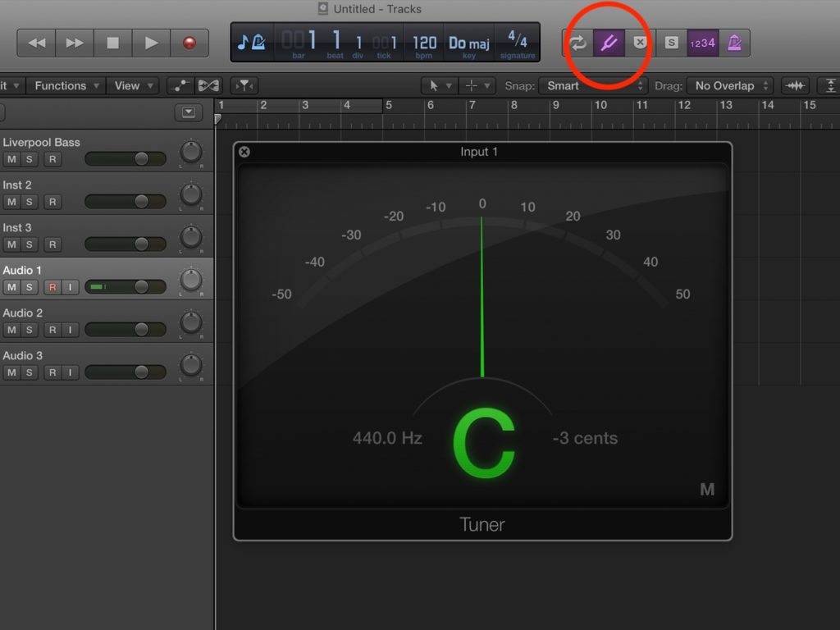Show automation with the automation icon
Image resolution: width=840 pixels, height=630 pixels.
[180, 85]
